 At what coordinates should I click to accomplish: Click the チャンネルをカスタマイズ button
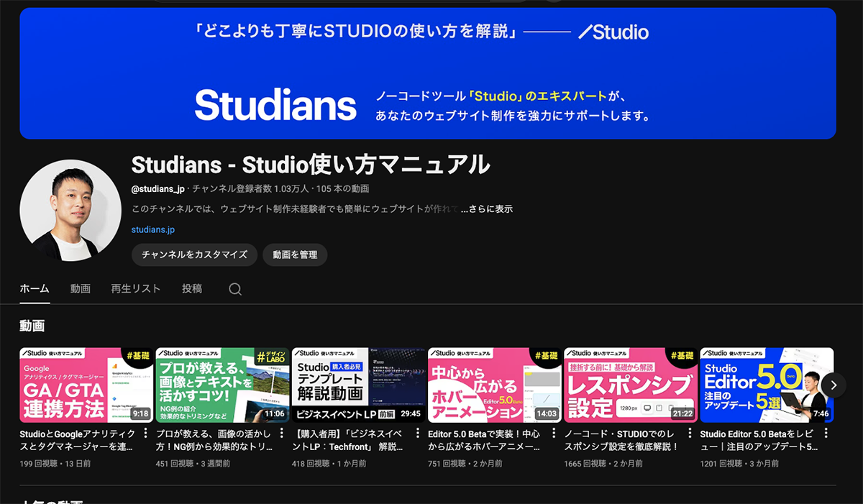[x=193, y=255]
